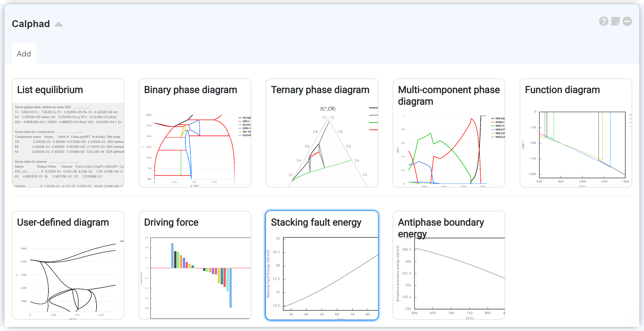Click the Function diagram title text
Image resolution: width=644 pixels, height=331 pixels.
point(562,90)
